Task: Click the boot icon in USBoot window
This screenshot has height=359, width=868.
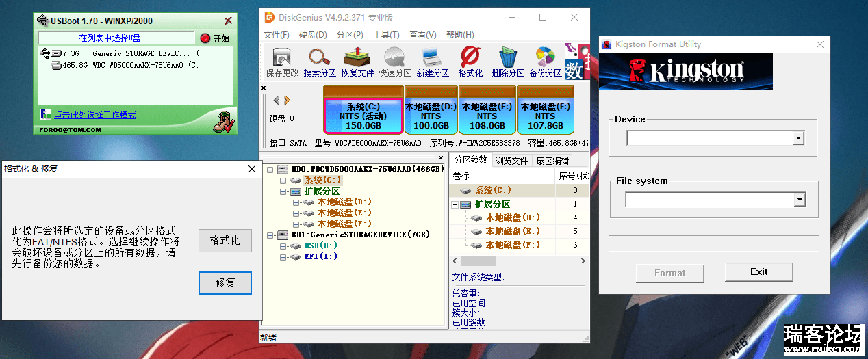Action: point(223,122)
